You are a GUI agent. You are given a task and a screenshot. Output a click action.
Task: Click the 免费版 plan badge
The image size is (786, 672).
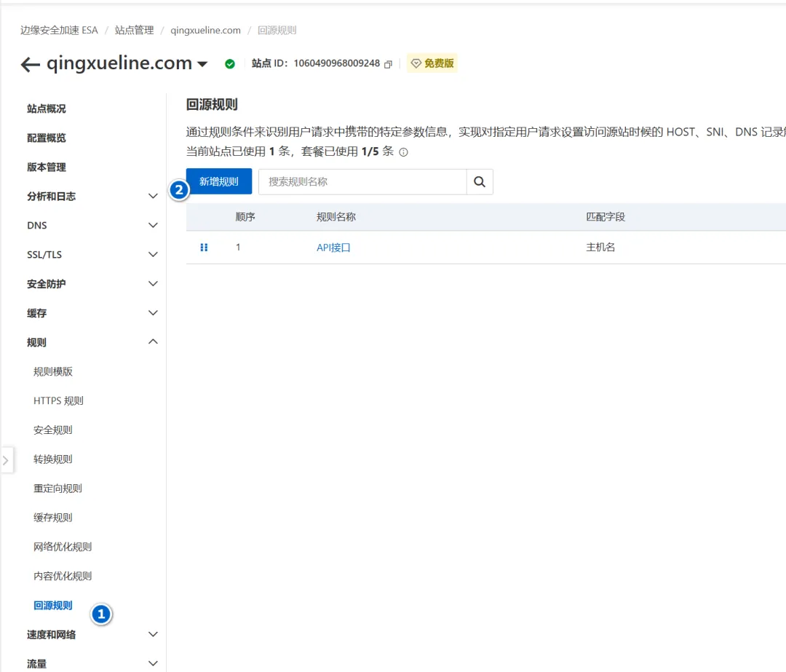pos(432,63)
